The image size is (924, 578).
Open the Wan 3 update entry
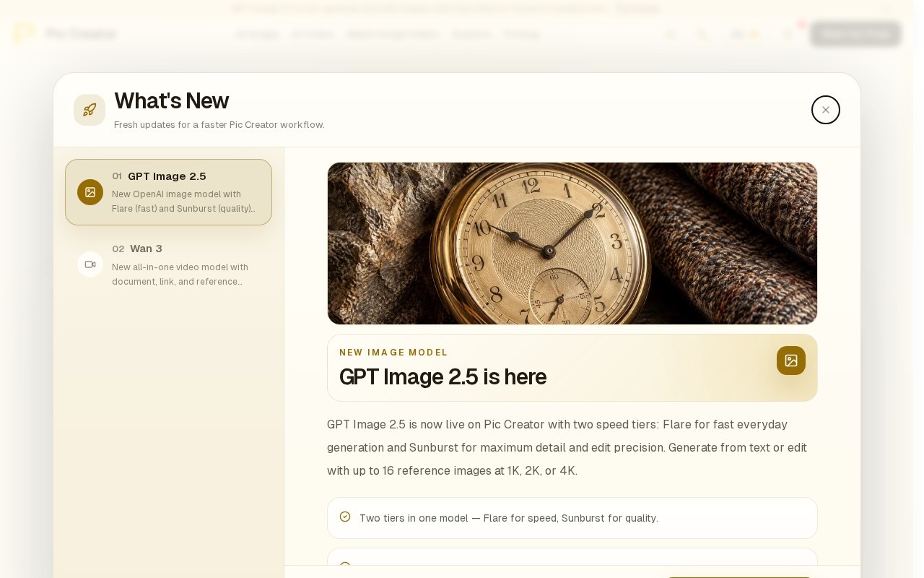click(x=168, y=264)
